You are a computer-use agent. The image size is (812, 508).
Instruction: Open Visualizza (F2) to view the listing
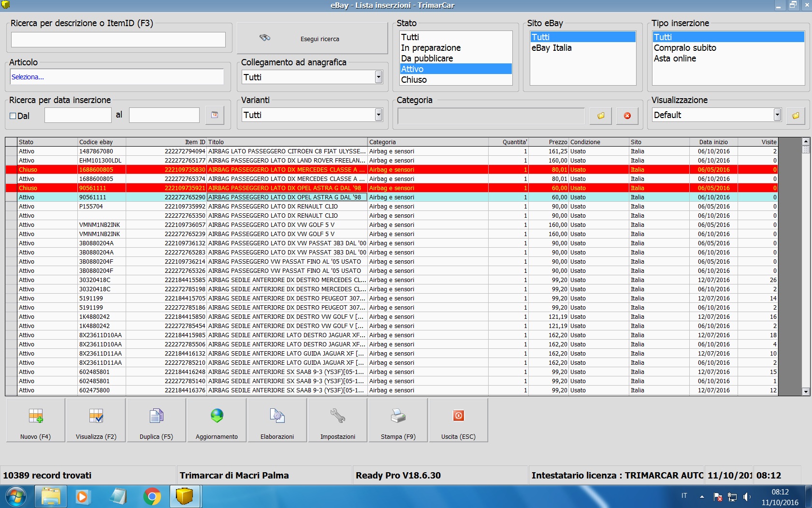pyautogui.click(x=96, y=420)
